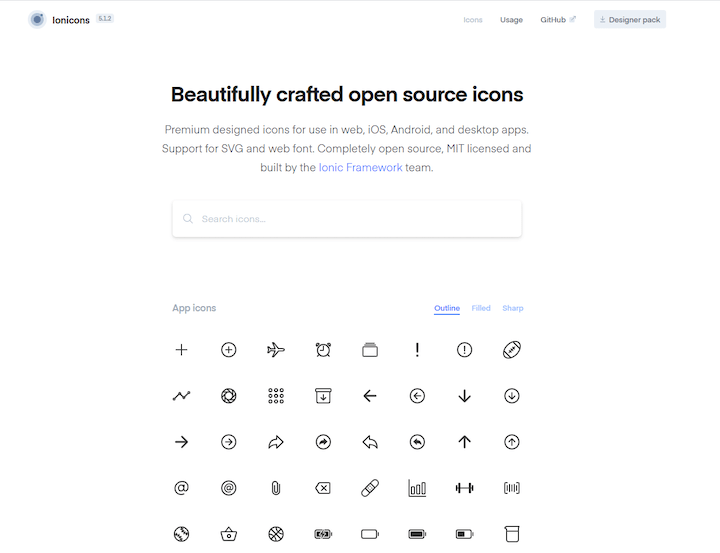Click the bar chart icon
Screen dimensions: 720x553
[417, 488]
